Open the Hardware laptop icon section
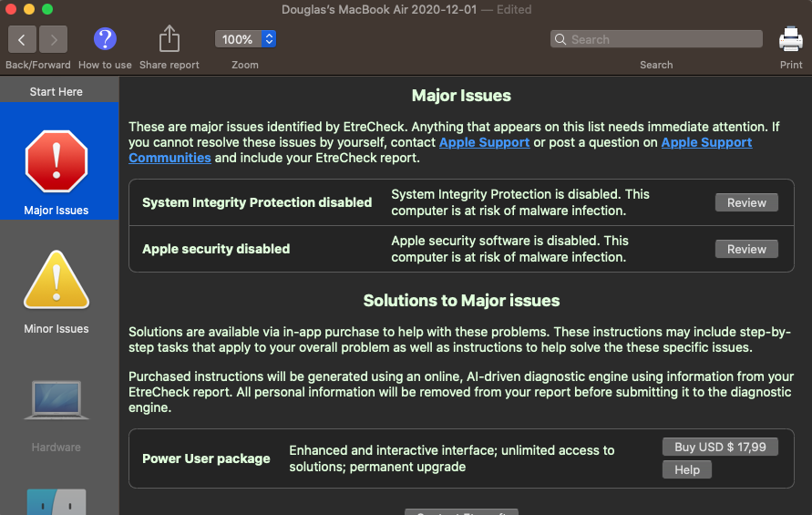 (x=57, y=400)
